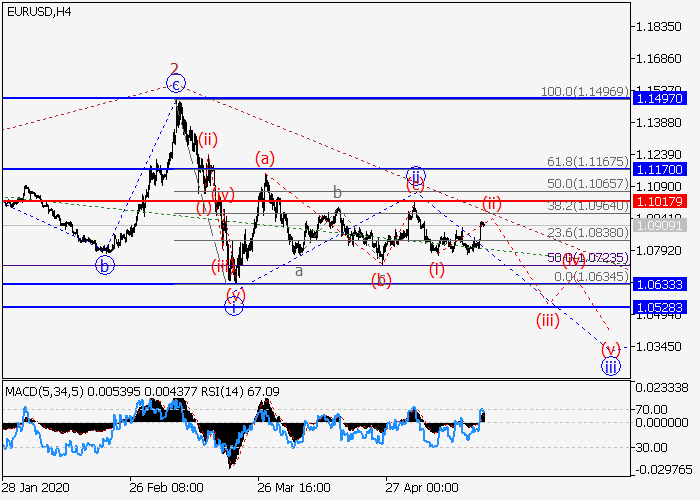
Task: Click the EURUSD,H4 chart title
Action: [x=38, y=10]
